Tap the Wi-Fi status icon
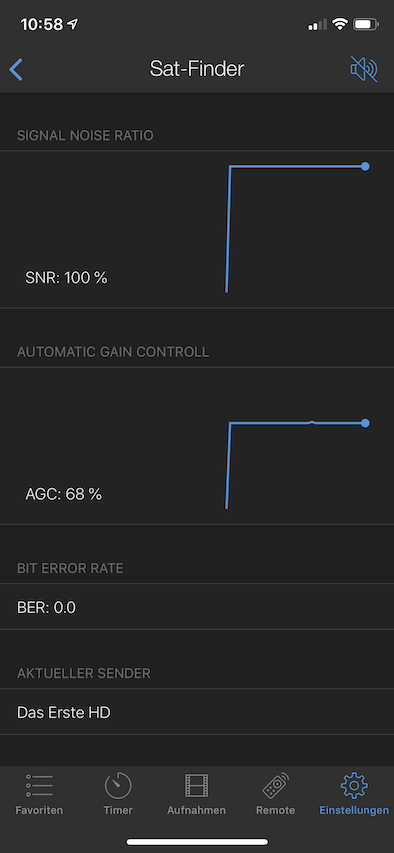The height and width of the screenshot is (853, 394). (341, 24)
